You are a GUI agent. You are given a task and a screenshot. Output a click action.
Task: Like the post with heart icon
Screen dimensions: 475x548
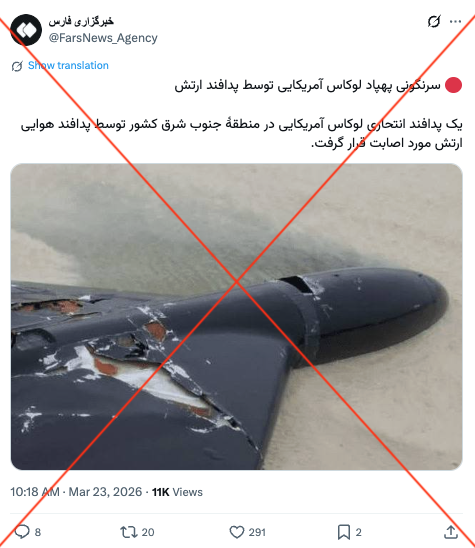point(237,532)
